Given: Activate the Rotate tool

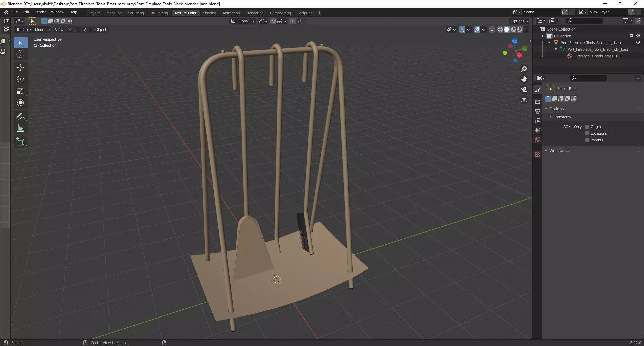Looking at the screenshot, I should coord(20,79).
